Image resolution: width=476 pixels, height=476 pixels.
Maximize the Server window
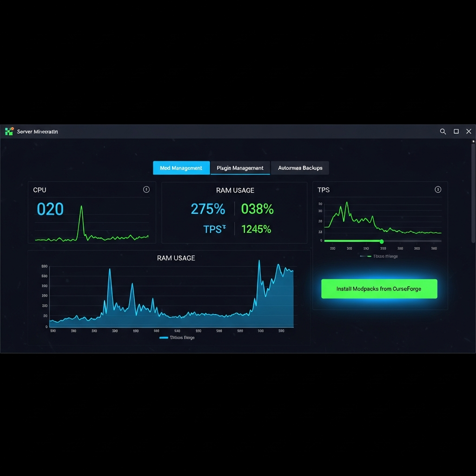point(456,132)
